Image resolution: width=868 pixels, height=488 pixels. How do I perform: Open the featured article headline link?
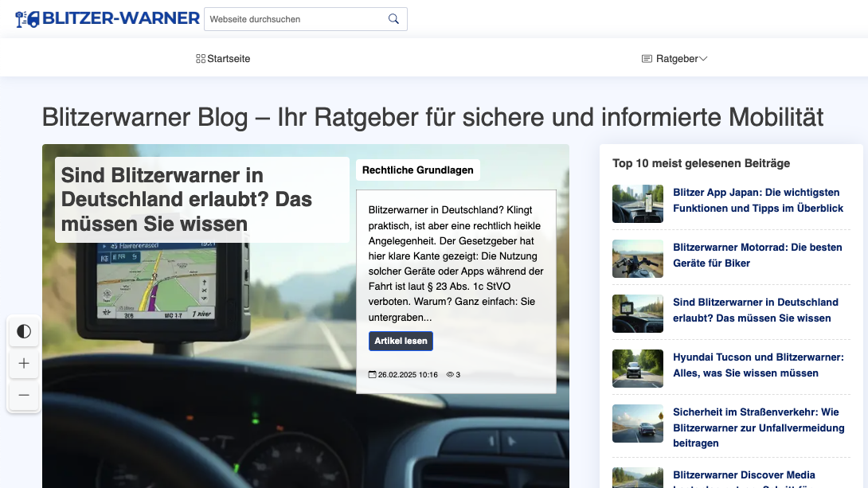coord(186,199)
